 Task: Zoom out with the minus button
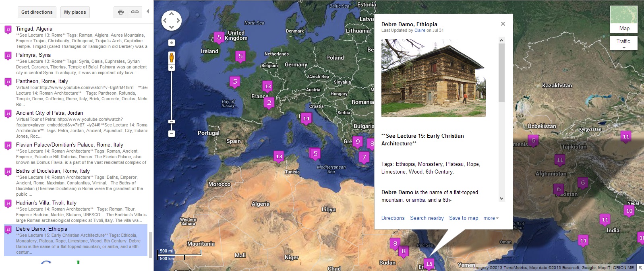(172, 134)
